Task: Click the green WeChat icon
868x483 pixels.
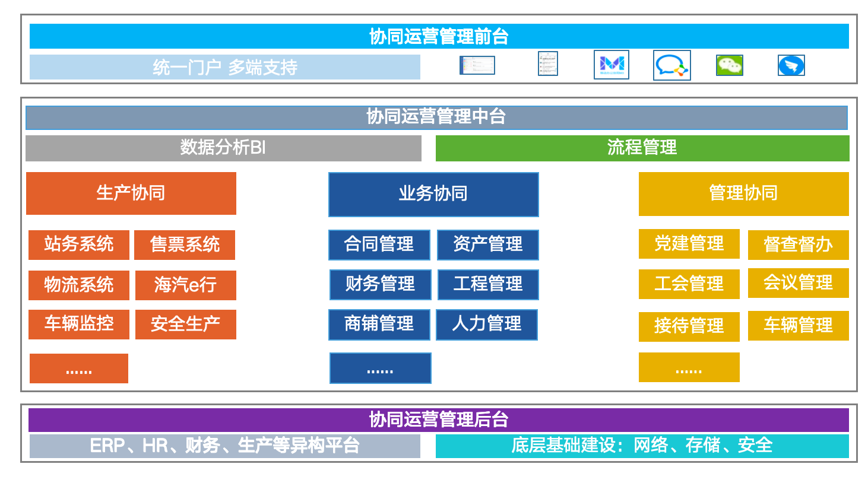Action: (730, 65)
